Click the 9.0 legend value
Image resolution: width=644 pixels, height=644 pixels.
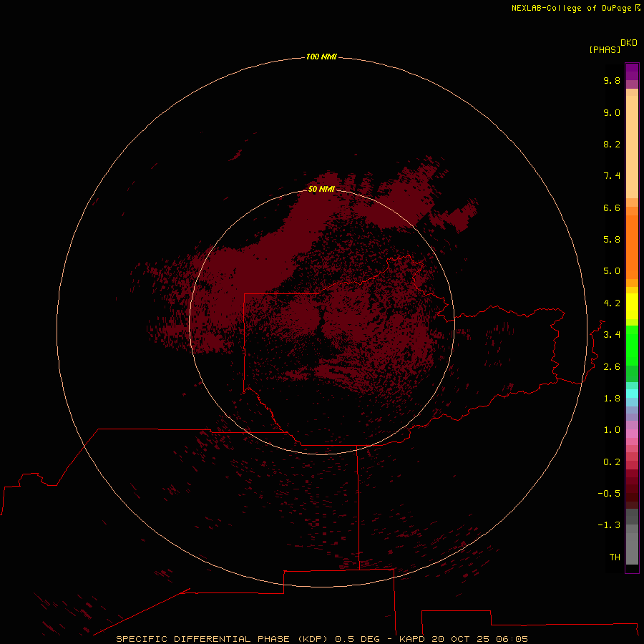point(612,112)
